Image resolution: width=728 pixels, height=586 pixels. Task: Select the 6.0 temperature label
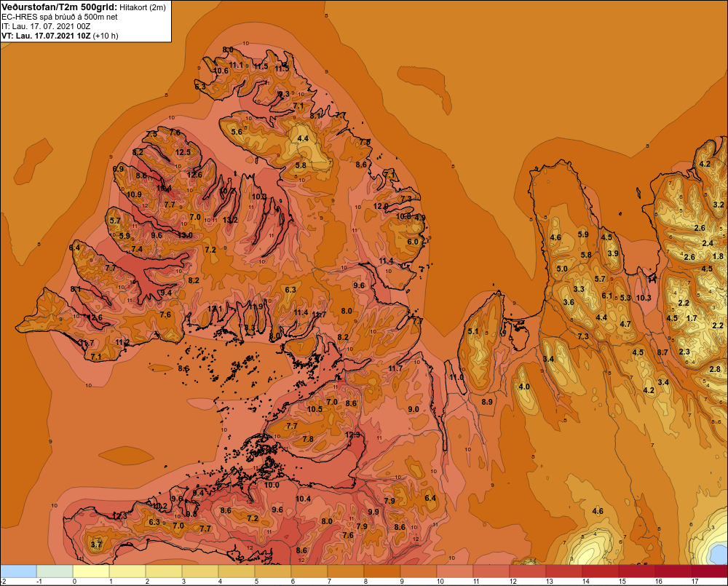pos(413,242)
